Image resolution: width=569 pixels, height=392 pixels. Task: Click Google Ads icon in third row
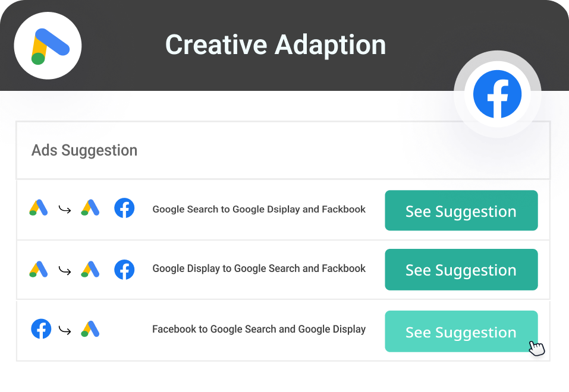point(90,329)
